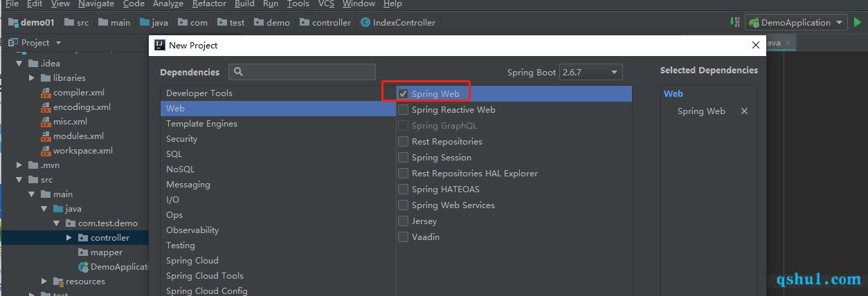The image size is (868, 296).
Task: Open the Navigate menu
Action: click(x=96, y=4)
